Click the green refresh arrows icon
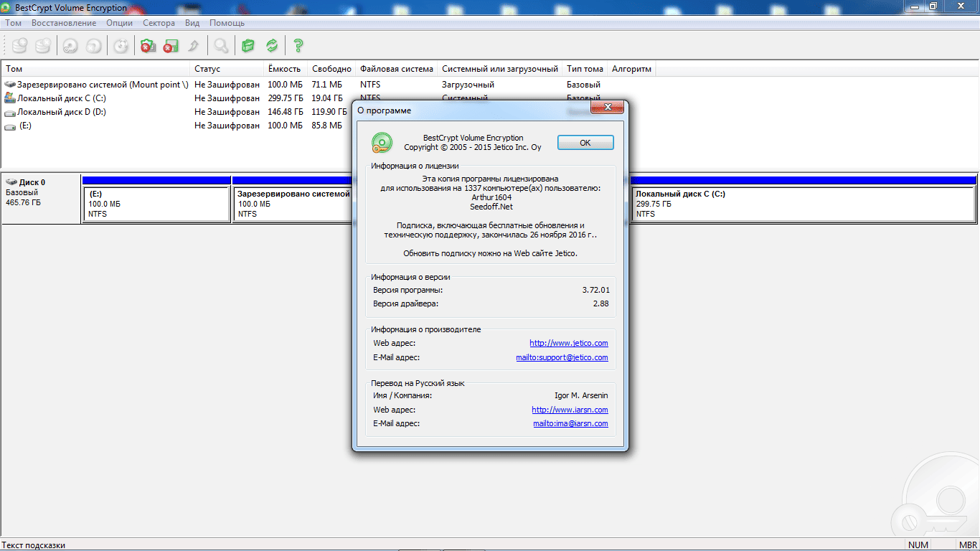980x551 pixels. click(x=272, y=46)
